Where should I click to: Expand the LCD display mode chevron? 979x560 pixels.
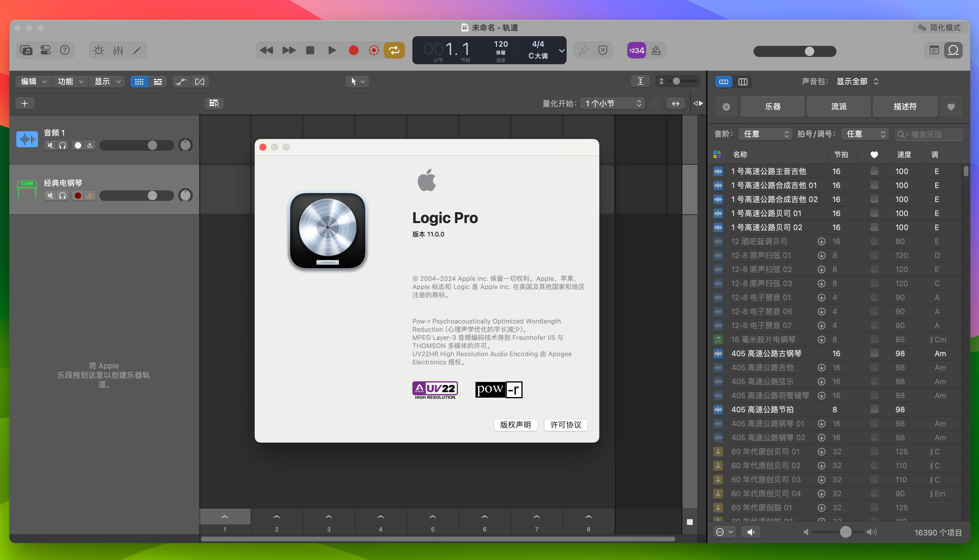(x=562, y=51)
